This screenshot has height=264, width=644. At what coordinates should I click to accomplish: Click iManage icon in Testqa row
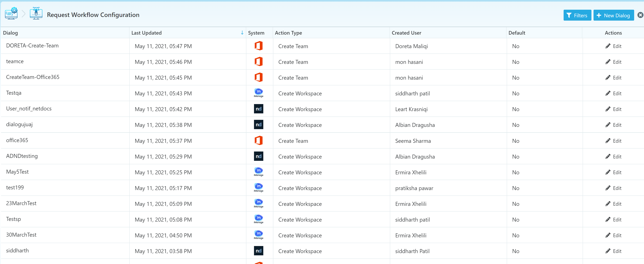[258, 93]
